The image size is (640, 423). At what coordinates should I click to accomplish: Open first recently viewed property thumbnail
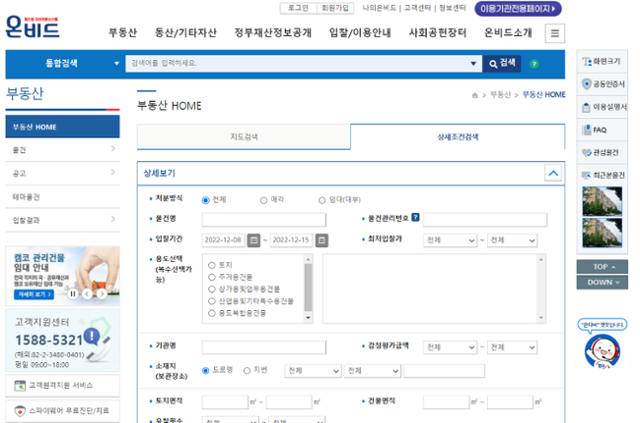602,201
